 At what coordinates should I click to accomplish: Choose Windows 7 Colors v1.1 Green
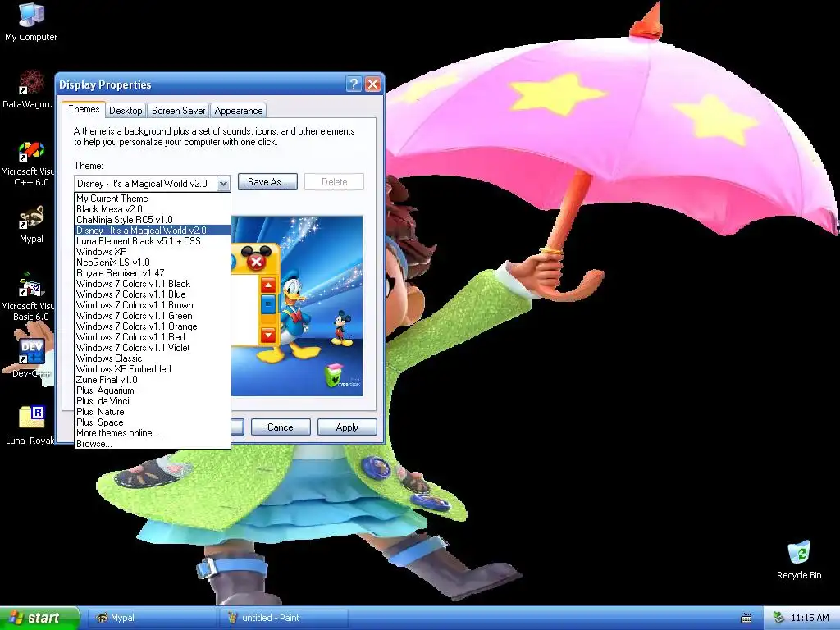point(152,316)
